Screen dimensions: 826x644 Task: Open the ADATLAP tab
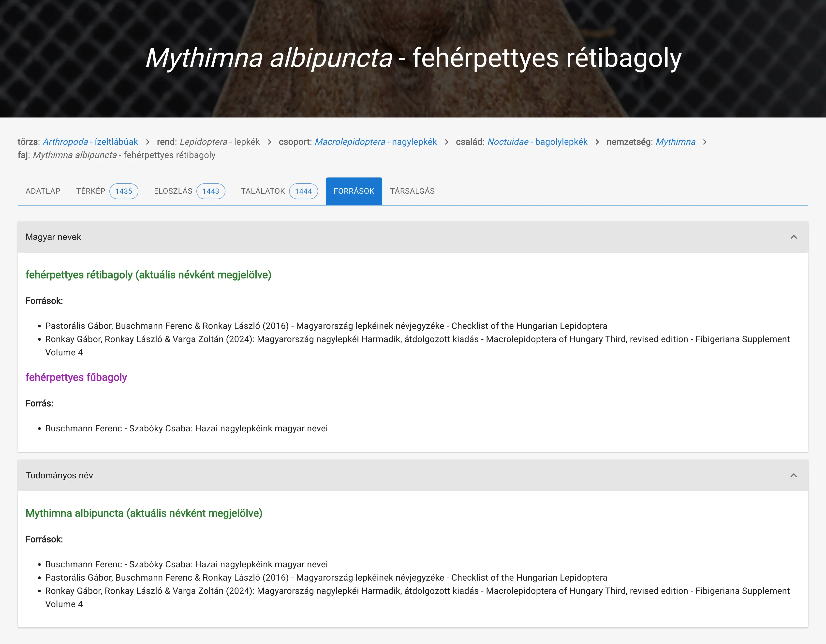43,191
